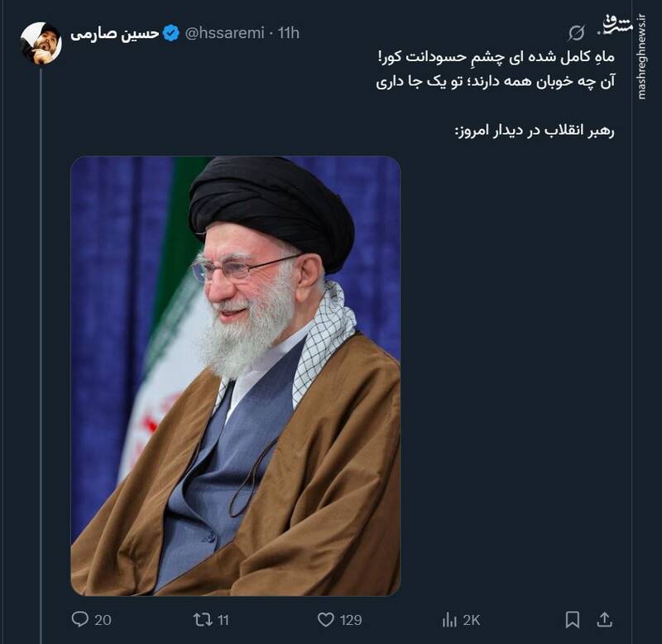This screenshot has width=662, height=644.
Task: Click the Grok circle-slash icon
Action: point(576,32)
